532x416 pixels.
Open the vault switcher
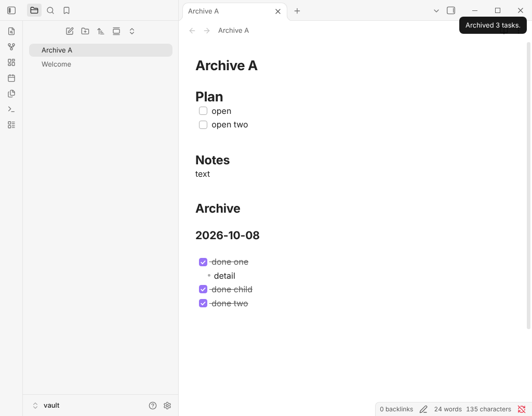coord(46,406)
